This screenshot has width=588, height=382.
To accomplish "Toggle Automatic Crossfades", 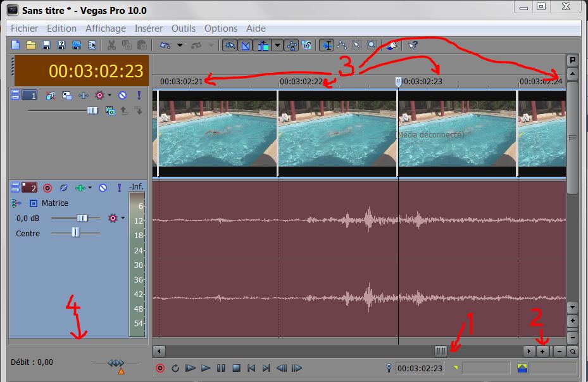I will pos(245,46).
